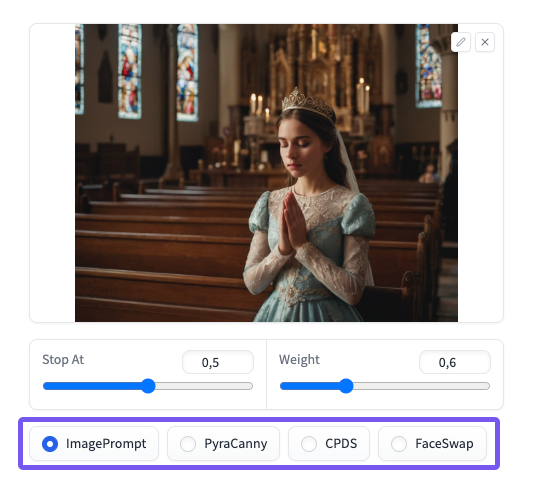Click the praying woman's crown in the image
The height and width of the screenshot is (494, 533).
click(308, 103)
